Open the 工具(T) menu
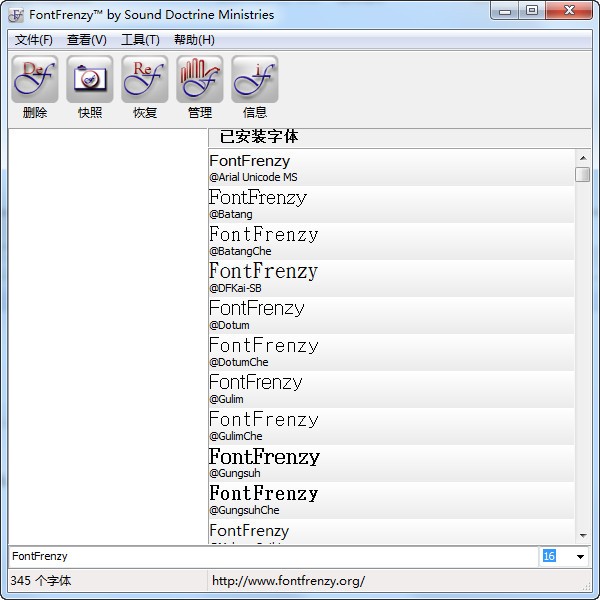Image resolution: width=600 pixels, height=600 pixels. (x=140, y=40)
